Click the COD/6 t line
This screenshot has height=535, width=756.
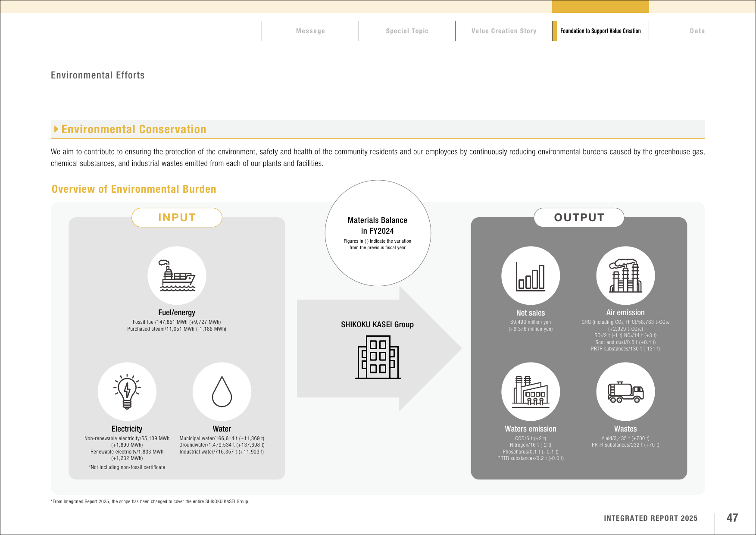531,438
